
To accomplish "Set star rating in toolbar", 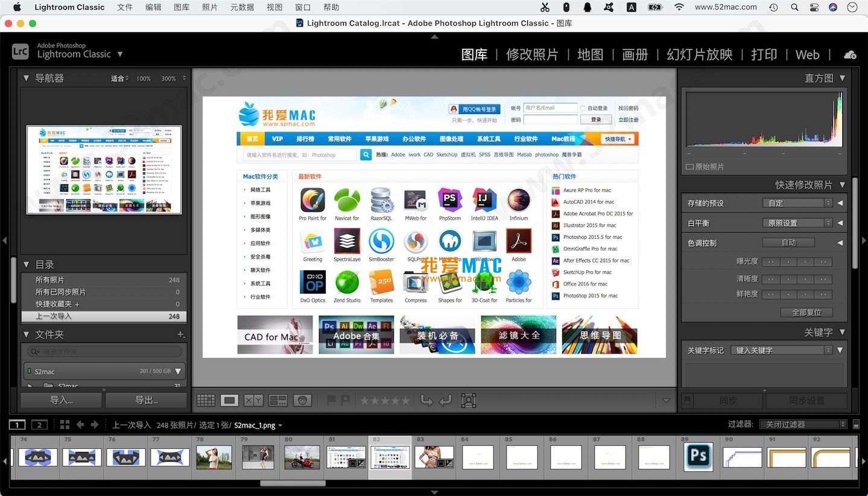I will point(384,400).
